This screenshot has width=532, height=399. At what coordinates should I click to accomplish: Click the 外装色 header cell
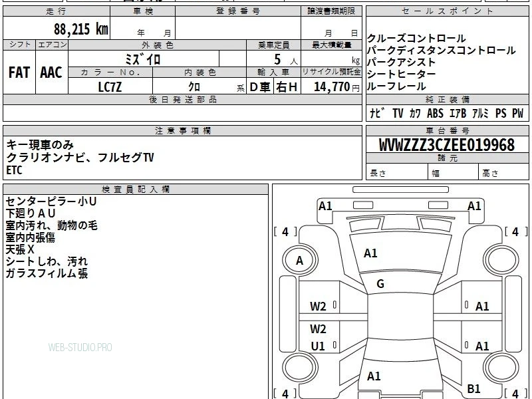(157, 45)
